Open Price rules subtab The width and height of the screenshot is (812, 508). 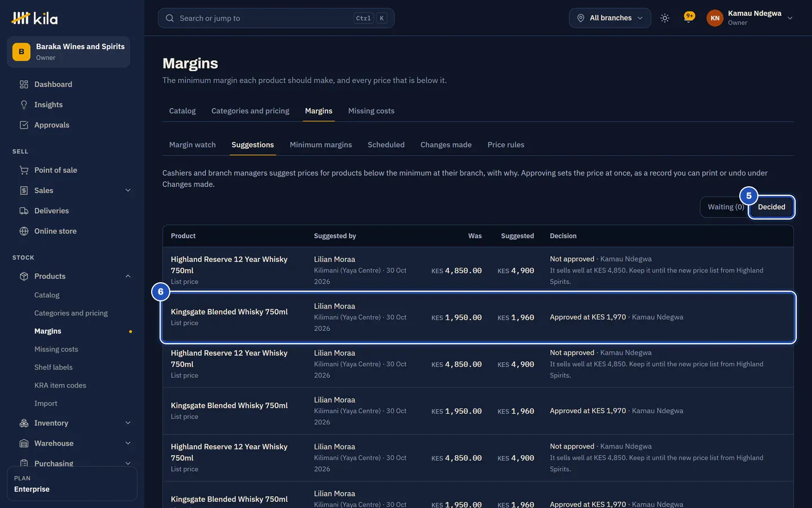506,144
